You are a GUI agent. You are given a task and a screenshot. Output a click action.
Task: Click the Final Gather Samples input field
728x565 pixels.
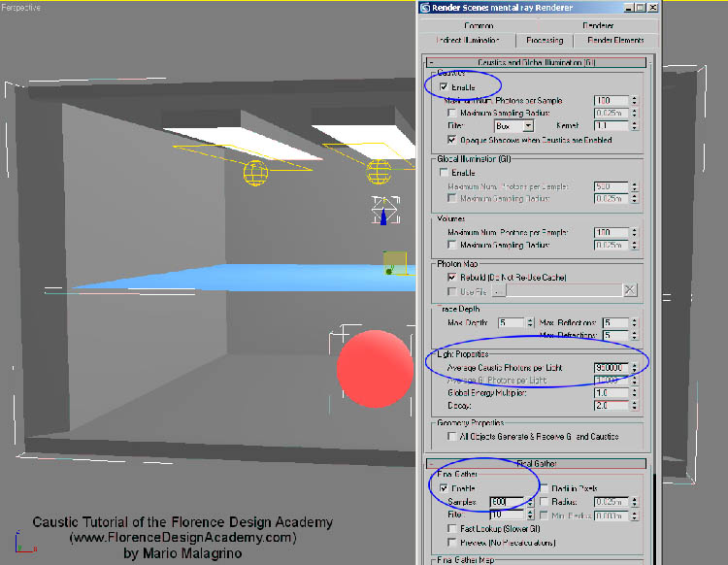click(x=509, y=501)
